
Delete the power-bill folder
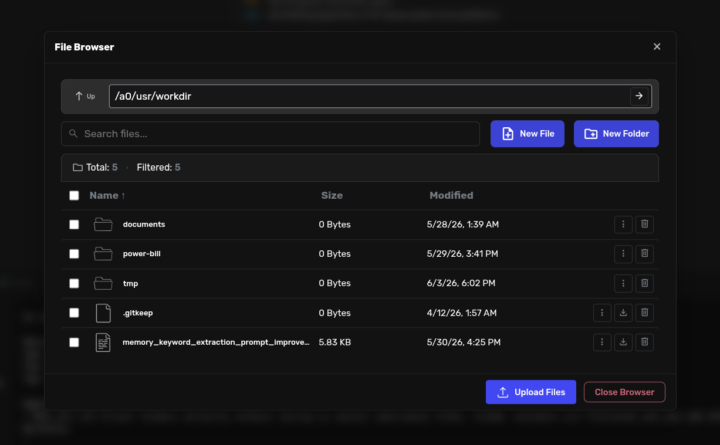point(644,253)
